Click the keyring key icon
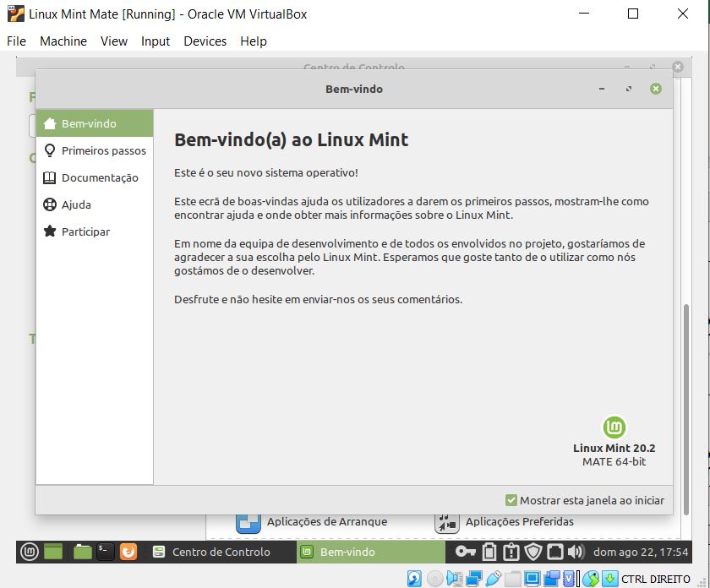This screenshot has height=588, width=710. click(466, 552)
